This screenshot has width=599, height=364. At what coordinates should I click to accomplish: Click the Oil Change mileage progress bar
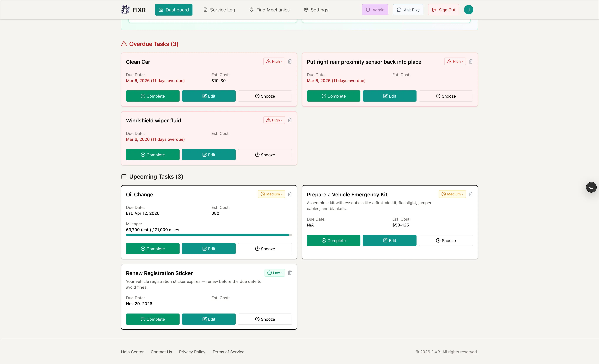click(209, 235)
